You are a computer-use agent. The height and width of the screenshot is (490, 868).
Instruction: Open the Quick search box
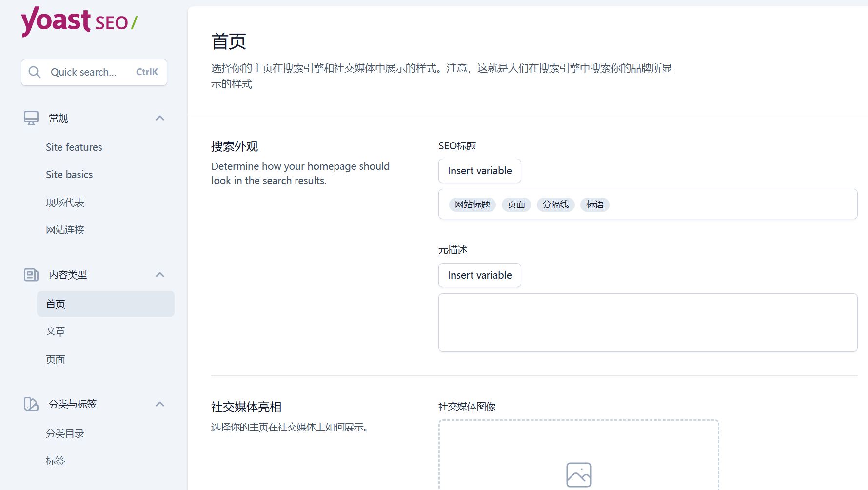point(94,72)
